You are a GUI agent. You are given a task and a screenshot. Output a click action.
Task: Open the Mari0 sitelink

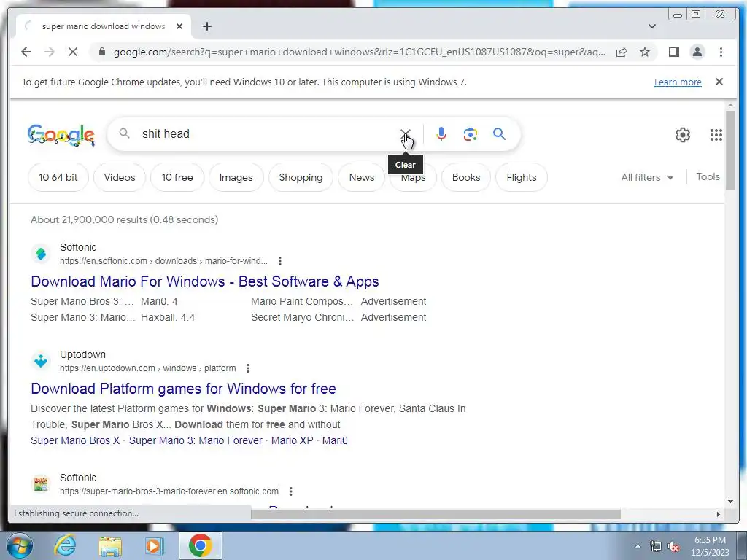coord(335,440)
